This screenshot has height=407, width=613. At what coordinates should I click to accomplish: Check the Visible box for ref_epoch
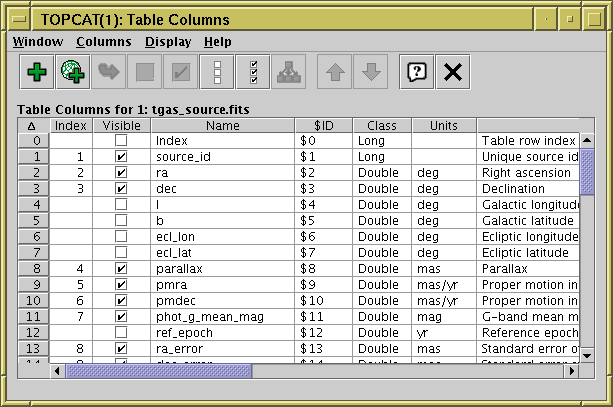point(121,331)
